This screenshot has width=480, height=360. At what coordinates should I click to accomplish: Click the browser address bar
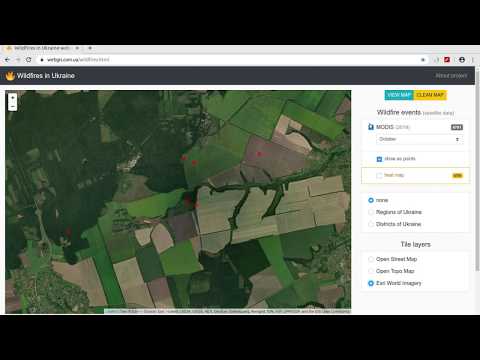(x=230, y=60)
